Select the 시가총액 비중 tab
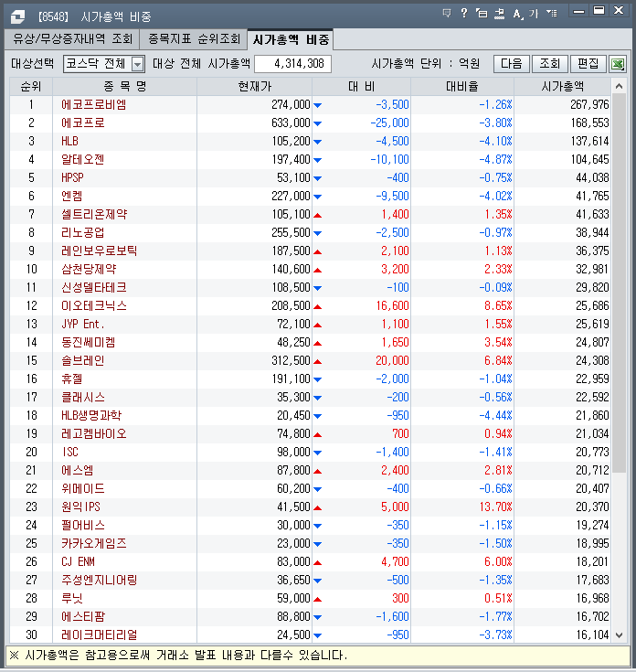This screenshot has height=672, width=636. coord(291,39)
